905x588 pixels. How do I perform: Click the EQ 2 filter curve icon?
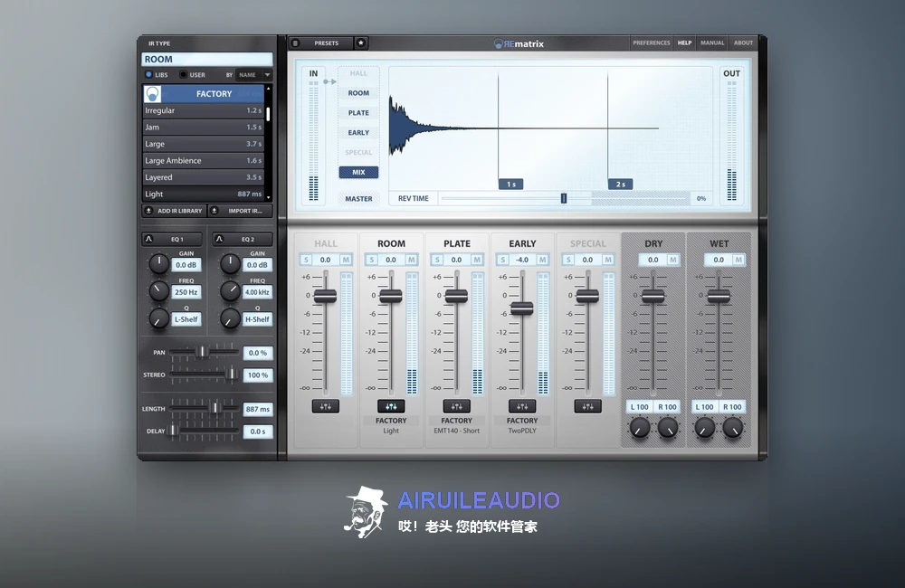click(x=219, y=239)
